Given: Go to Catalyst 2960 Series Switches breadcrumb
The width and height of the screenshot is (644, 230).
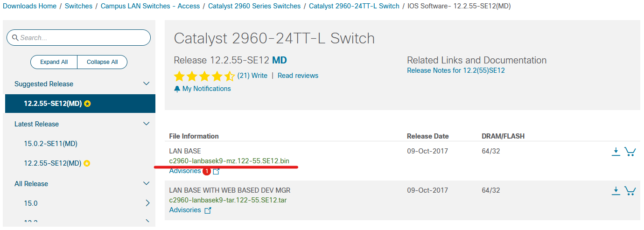Looking at the screenshot, I should click(254, 6).
